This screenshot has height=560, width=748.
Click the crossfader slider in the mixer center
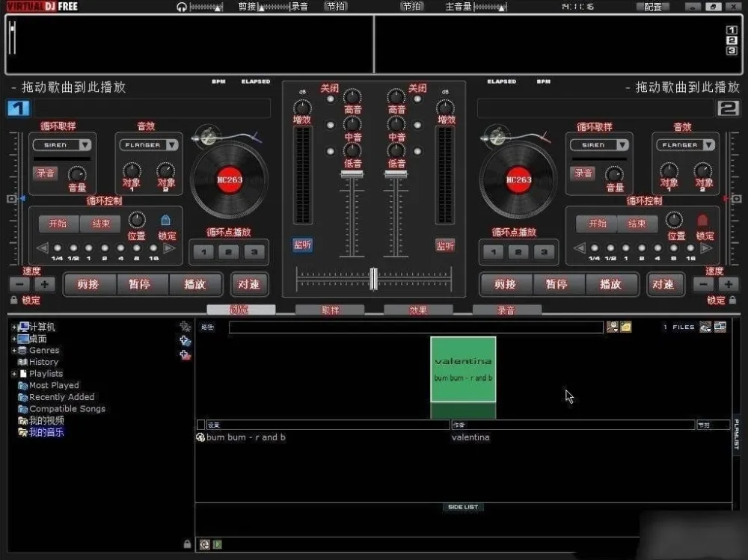[x=373, y=278]
